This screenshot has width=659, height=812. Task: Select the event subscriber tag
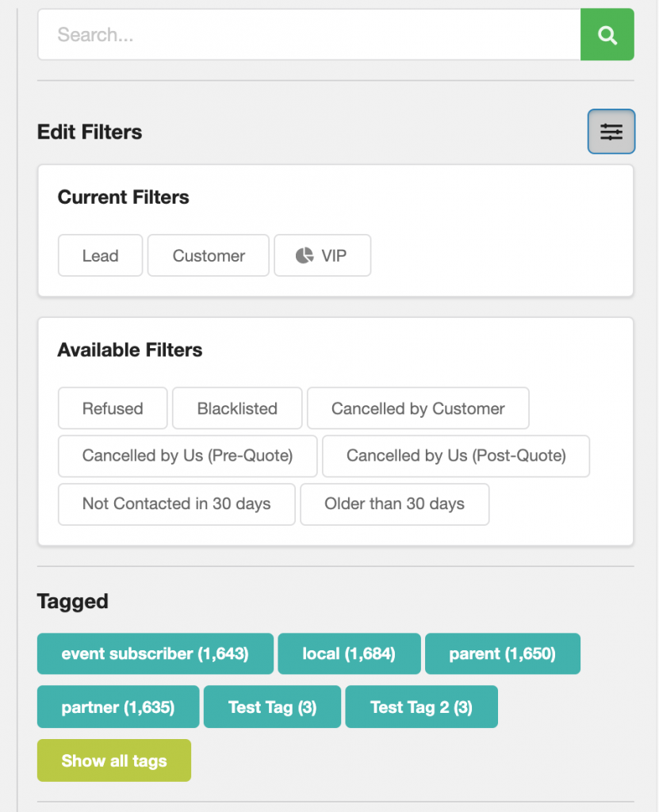tap(155, 653)
